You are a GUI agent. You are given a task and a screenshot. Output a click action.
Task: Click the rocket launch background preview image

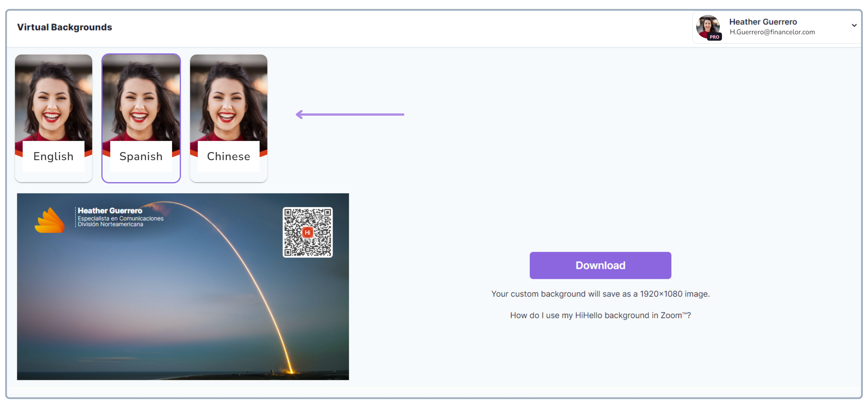183,286
